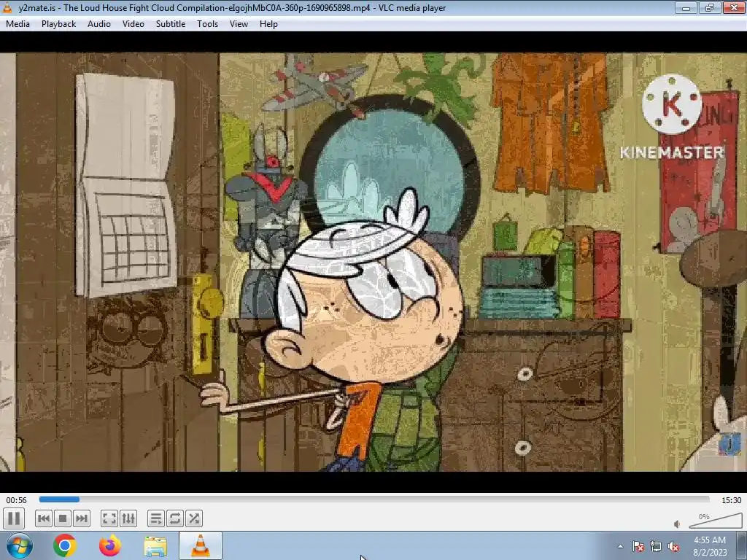The image size is (747, 560).
Task: Toggle the playlist view
Action: pyautogui.click(x=156, y=518)
